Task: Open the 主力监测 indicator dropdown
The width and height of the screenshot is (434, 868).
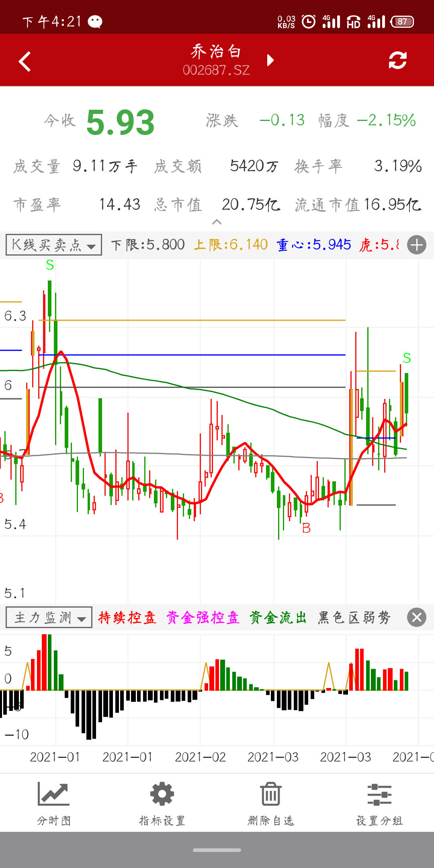Action: tap(49, 617)
